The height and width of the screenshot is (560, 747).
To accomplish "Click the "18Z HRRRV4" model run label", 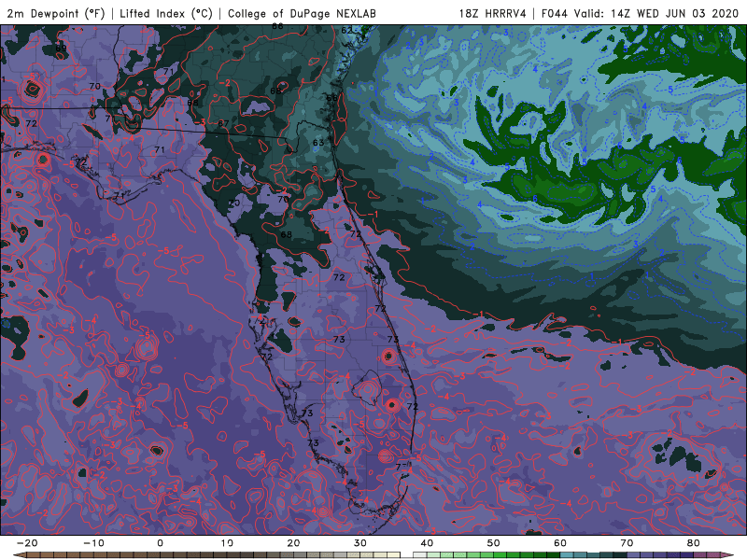I will (493, 14).
